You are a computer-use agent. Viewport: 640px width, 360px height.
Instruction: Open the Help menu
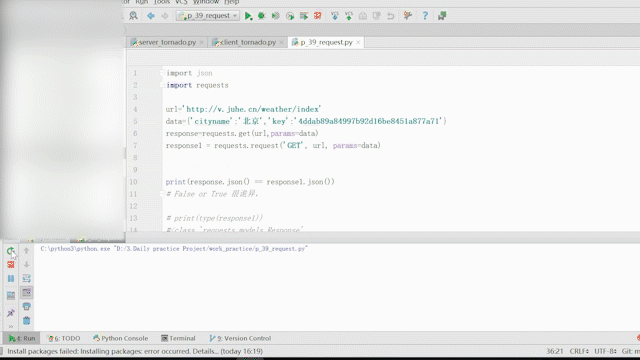click(231, 2)
